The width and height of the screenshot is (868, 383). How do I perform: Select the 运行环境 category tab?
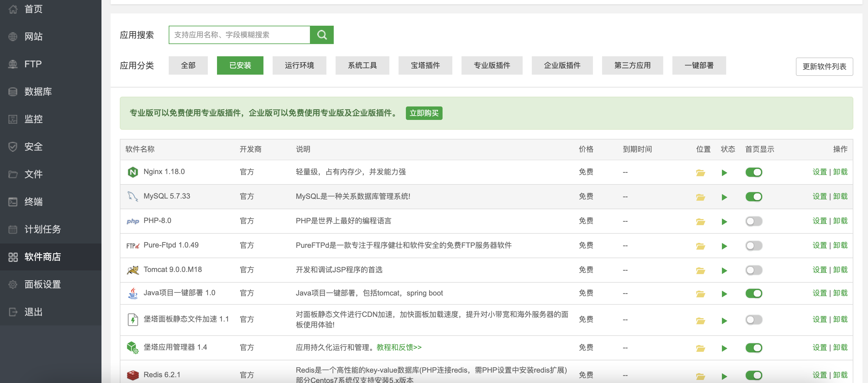click(x=299, y=65)
